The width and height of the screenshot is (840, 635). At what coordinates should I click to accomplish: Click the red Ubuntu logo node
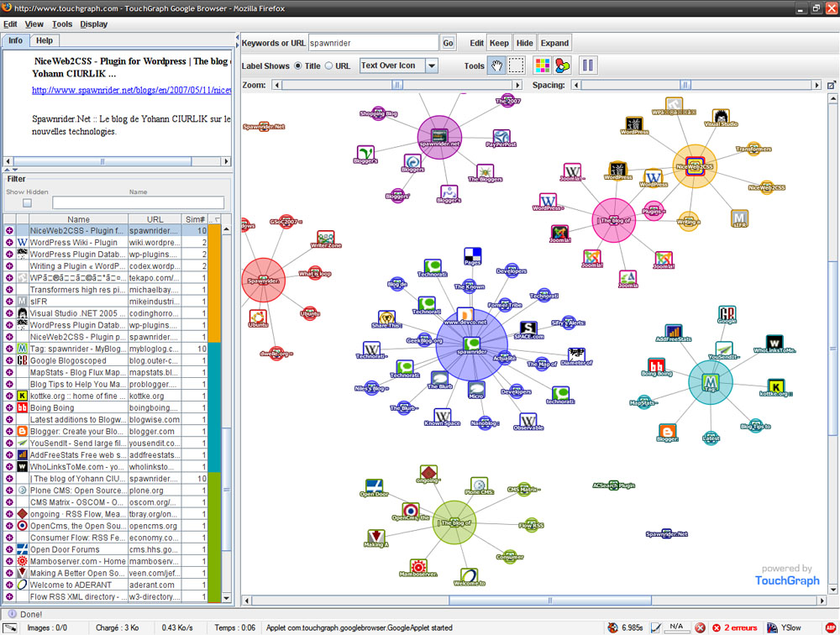tap(258, 317)
